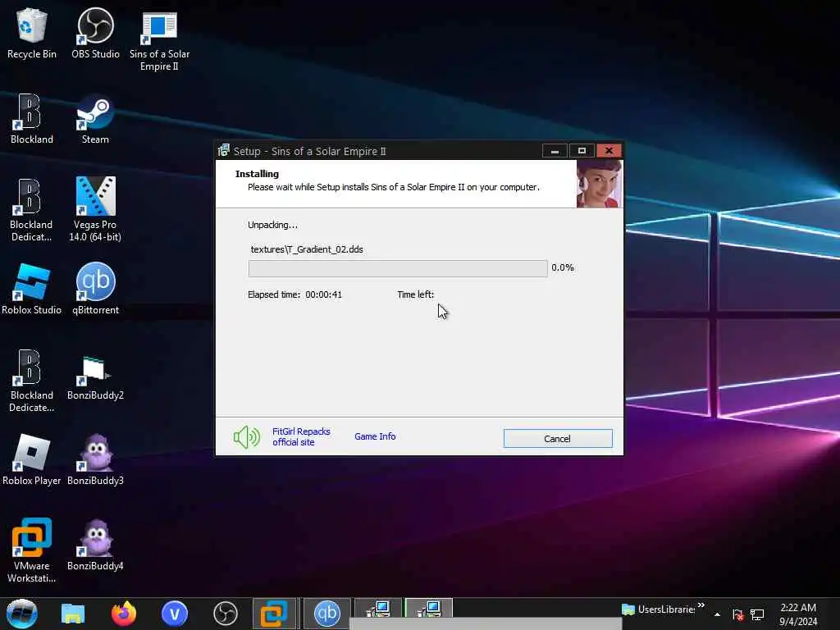The width and height of the screenshot is (840, 630).
Task: Toggle the installer music speaker icon
Action: coord(246,437)
